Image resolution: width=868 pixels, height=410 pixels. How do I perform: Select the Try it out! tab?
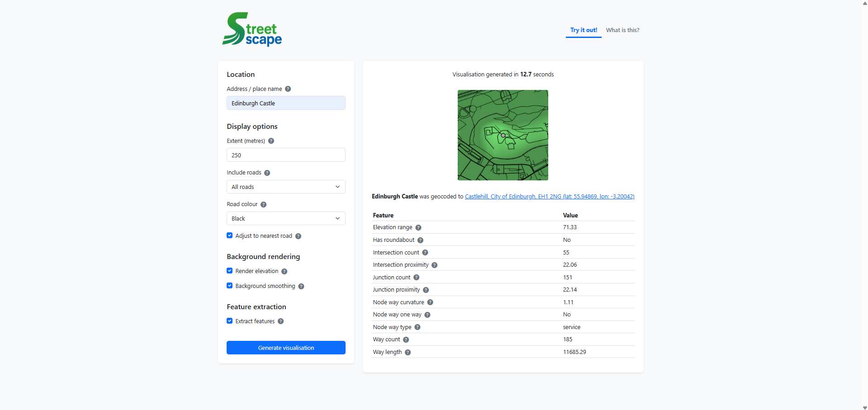[583, 30]
